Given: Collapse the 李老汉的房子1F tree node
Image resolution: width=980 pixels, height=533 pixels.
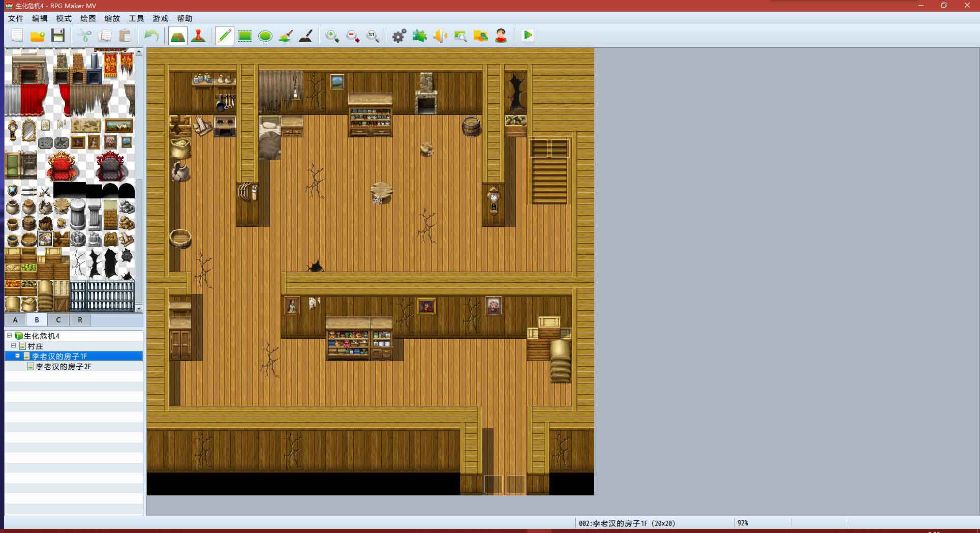Looking at the screenshot, I should coord(17,356).
